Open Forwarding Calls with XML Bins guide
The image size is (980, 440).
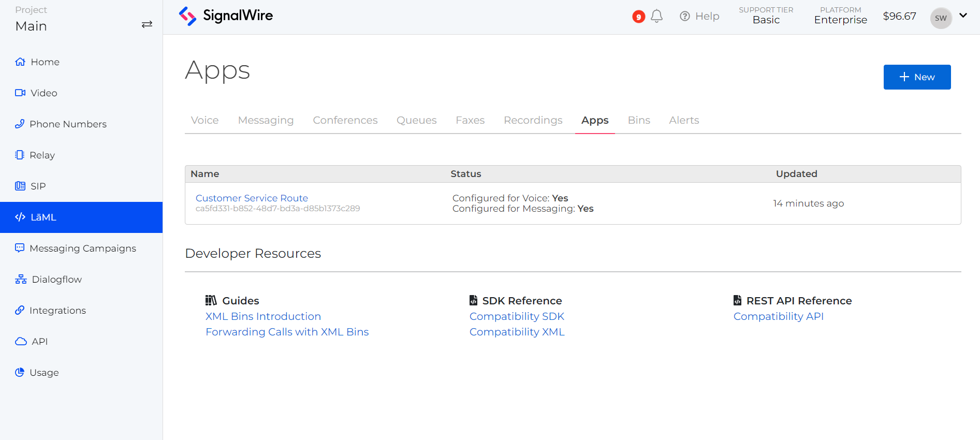click(287, 332)
